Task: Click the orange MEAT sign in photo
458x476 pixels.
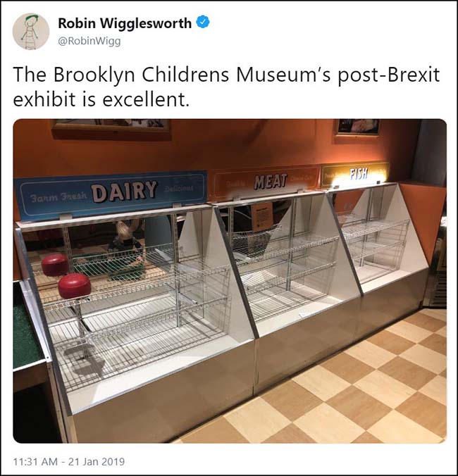Action: coord(266,183)
